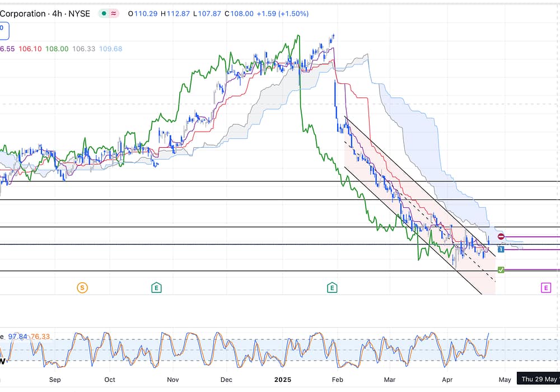Select the blue entry-level position icon

tap(501, 249)
